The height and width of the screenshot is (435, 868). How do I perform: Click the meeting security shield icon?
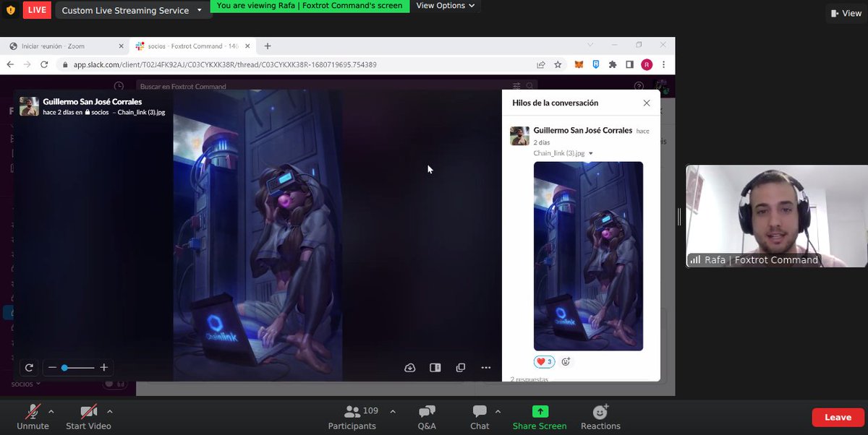(x=10, y=9)
